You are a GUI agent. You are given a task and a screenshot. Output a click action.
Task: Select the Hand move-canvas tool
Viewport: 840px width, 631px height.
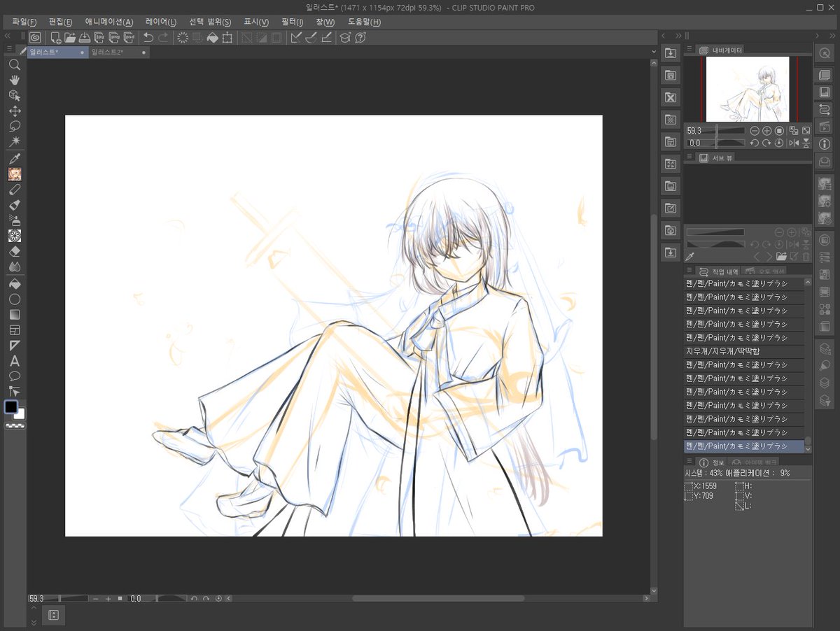[14, 80]
